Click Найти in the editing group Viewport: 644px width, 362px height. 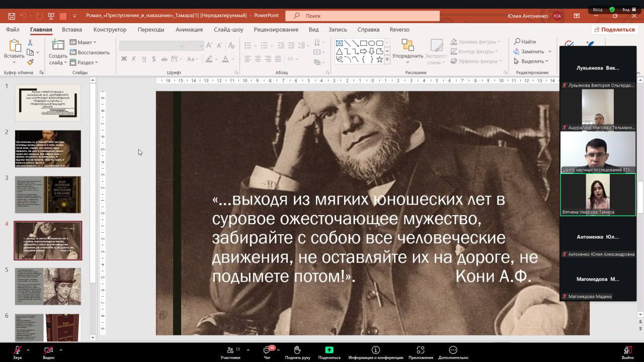pyautogui.click(x=525, y=42)
